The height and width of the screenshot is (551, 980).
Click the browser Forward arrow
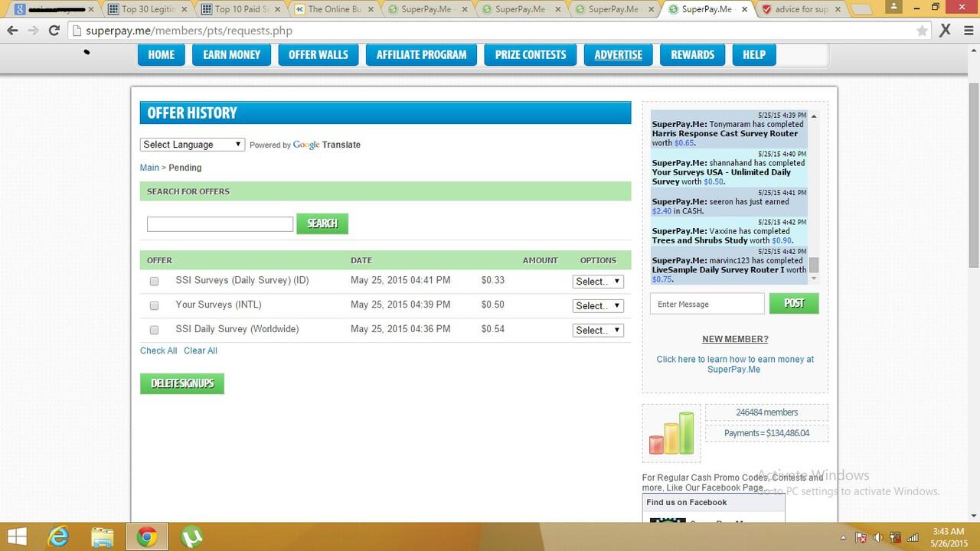33,31
